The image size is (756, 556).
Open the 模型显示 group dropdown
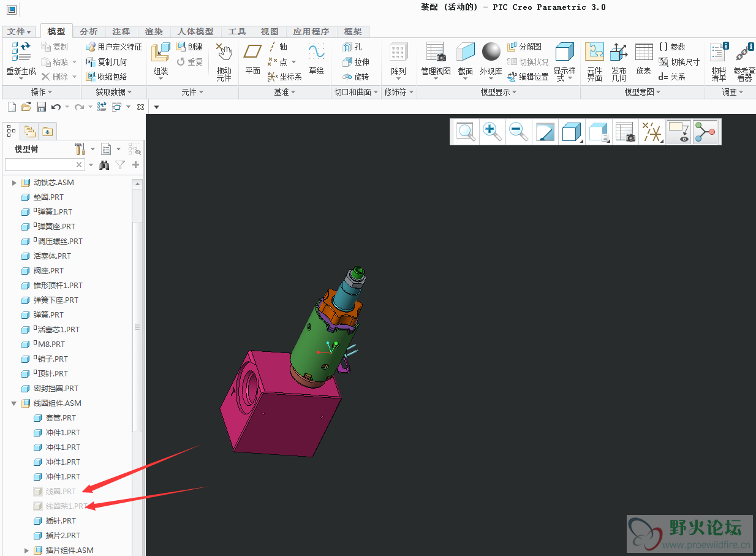[499, 92]
